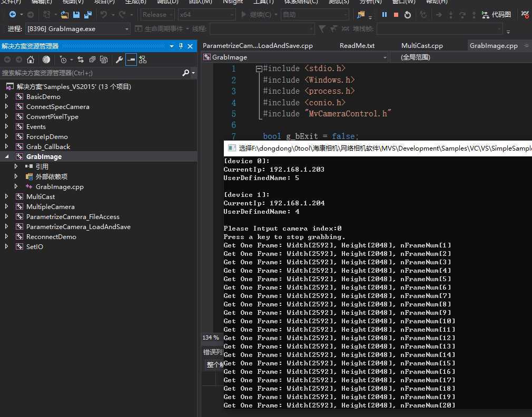Switch to the ReadMe.txt tab
This screenshot has height=417, width=532.
pos(357,46)
